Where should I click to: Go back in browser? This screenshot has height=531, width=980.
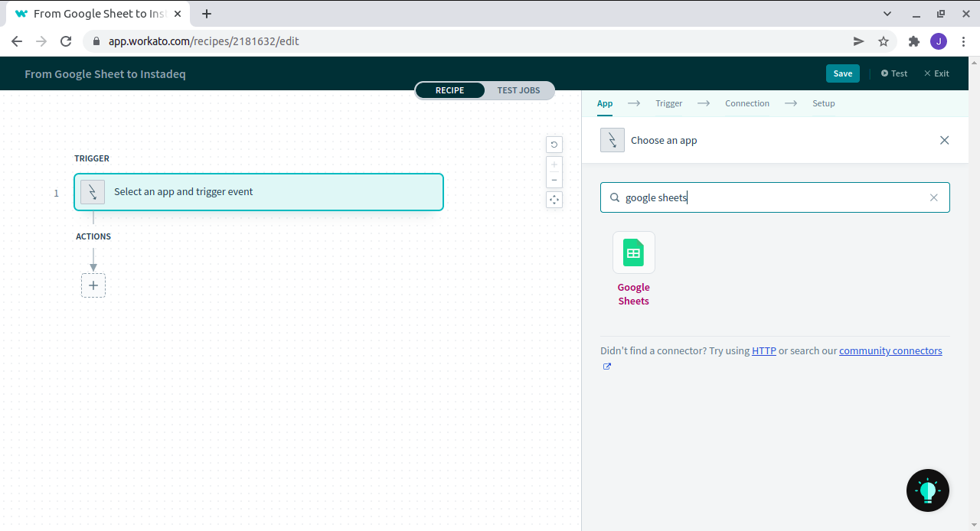17,41
